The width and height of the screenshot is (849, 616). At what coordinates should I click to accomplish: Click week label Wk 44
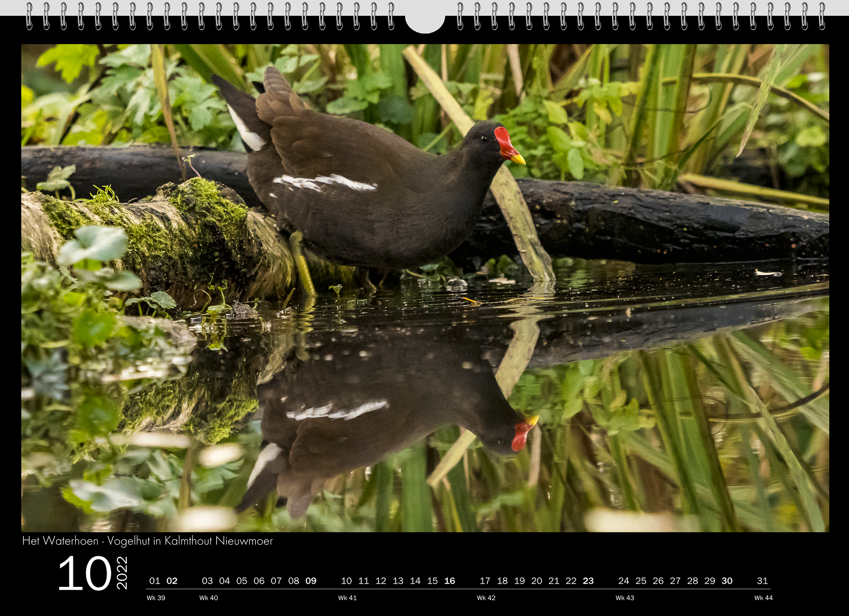coord(764,598)
